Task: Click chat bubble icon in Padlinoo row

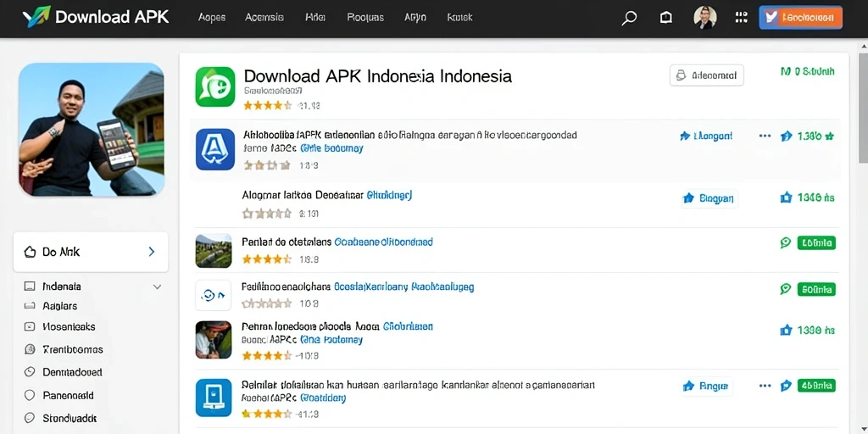Action: (x=785, y=289)
